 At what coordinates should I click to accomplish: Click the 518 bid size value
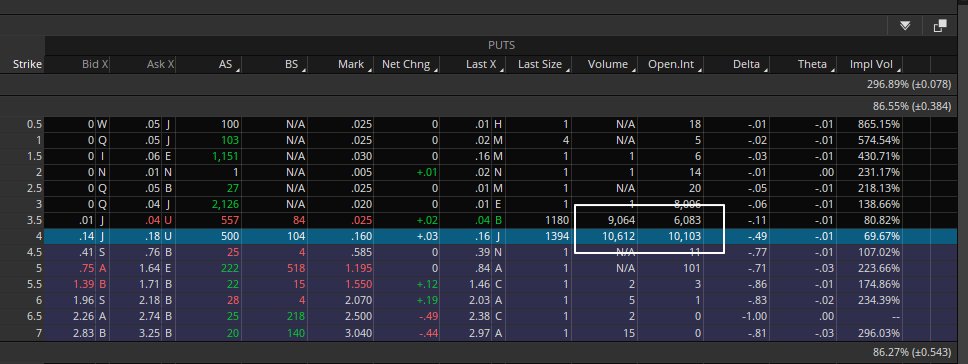coord(296,268)
